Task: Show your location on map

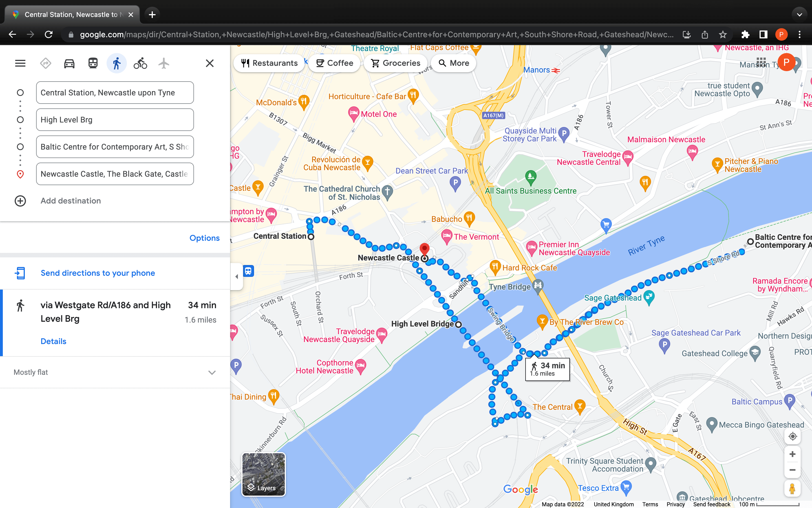Action: click(793, 436)
